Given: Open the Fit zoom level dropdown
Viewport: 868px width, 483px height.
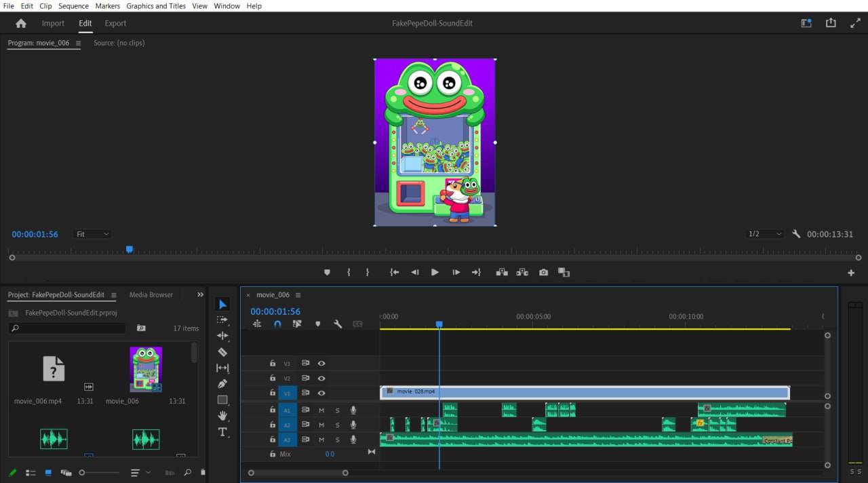Looking at the screenshot, I should pos(92,234).
